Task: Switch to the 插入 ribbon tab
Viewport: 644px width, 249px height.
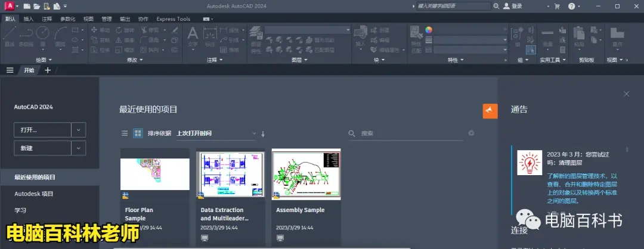Action: 29,19
